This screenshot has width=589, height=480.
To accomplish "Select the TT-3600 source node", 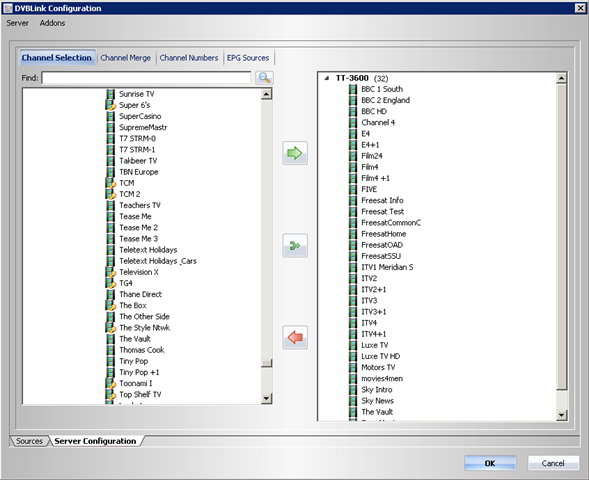I will pyautogui.click(x=352, y=78).
